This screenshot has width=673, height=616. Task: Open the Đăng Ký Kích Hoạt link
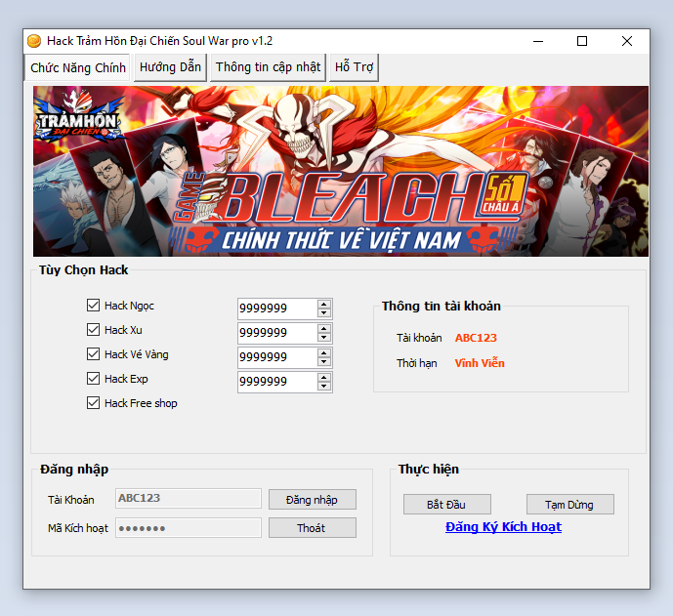tap(503, 527)
